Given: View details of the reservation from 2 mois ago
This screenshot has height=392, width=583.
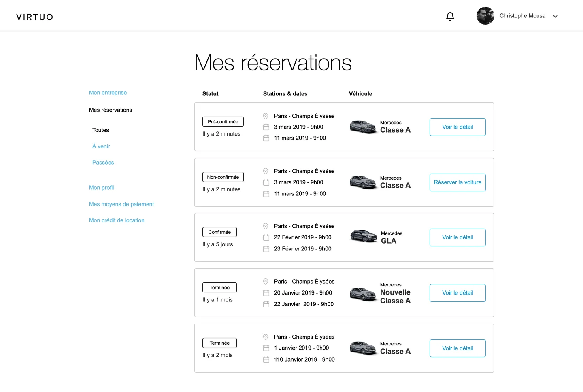Looking at the screenshot, I should (x=457, y=348).
